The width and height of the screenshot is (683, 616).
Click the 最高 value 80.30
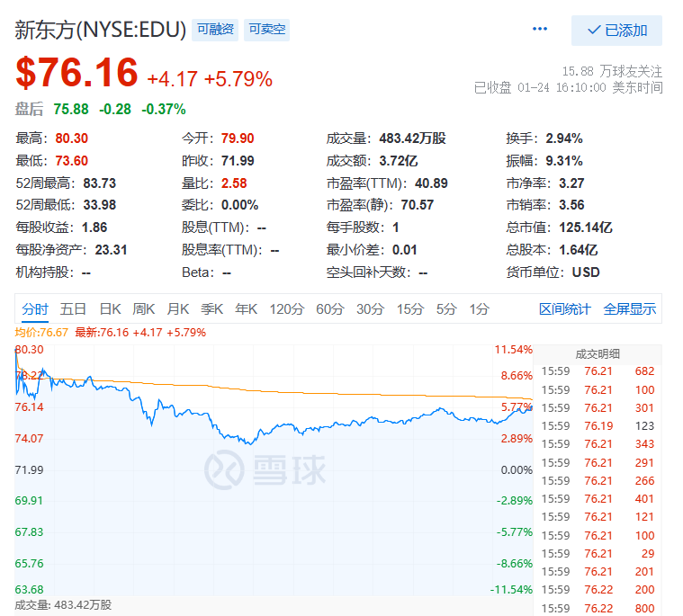click(x=71, y=138)
